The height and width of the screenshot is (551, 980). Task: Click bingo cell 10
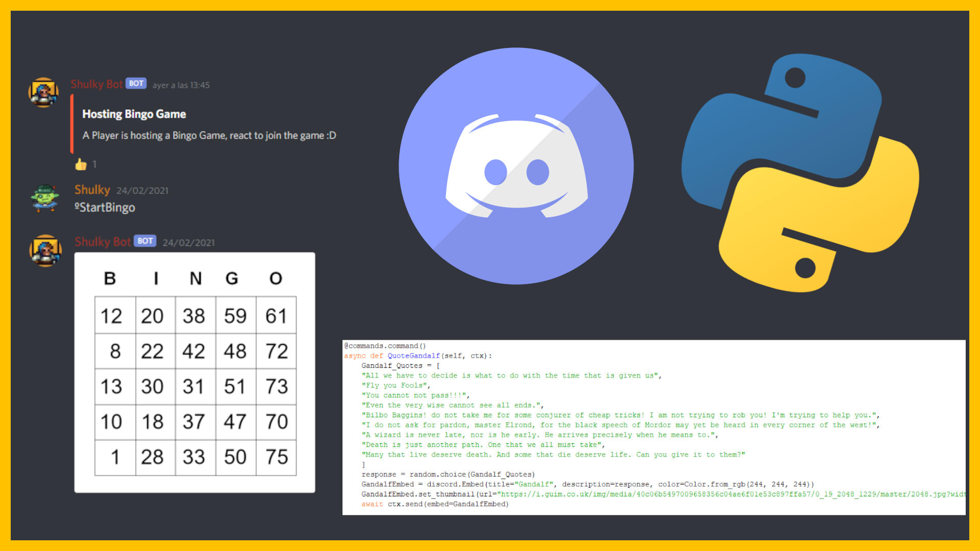115,422
